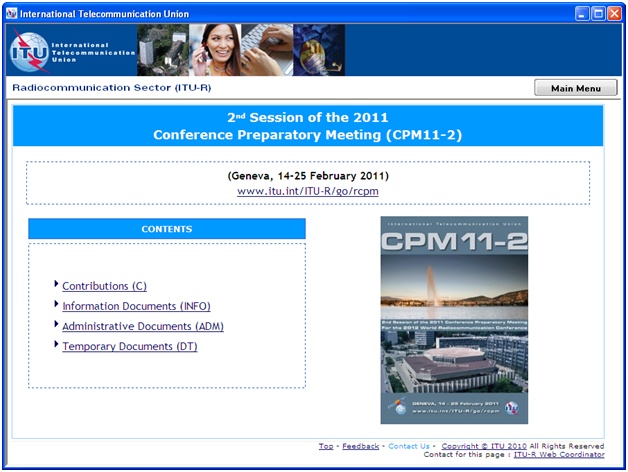Open Temporary Documents (DT) link
The width and height of the screenshot is (628, 472).
point(129,346)
